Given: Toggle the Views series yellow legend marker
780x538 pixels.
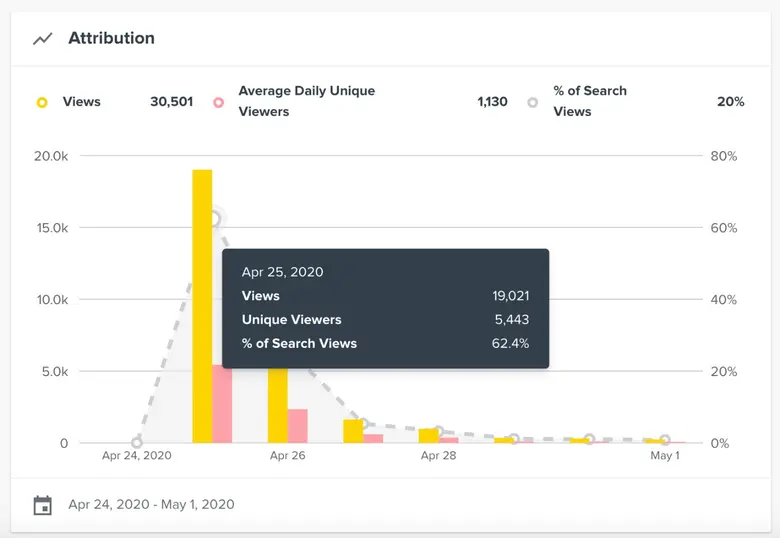Looking at the screenshot, I should pyautogui.click(x=42, y=102).
